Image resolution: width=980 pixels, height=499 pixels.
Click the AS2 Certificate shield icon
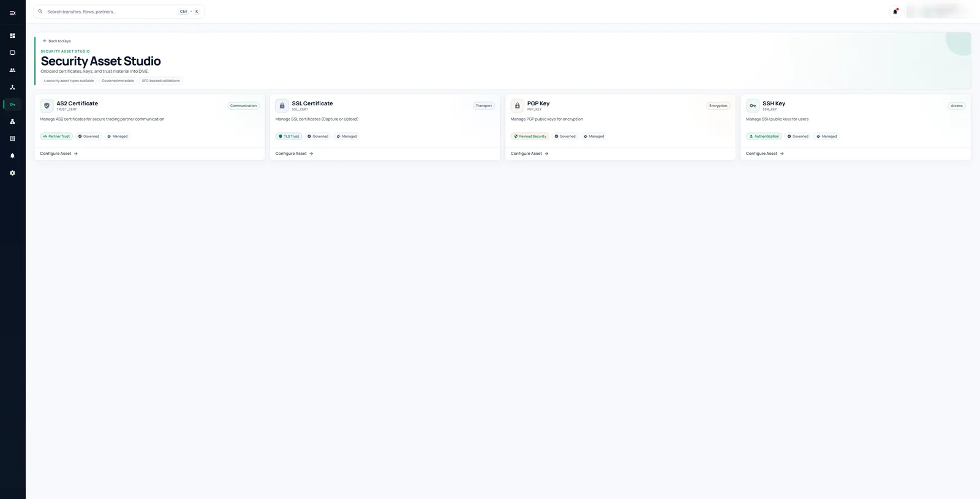(47, 105)
